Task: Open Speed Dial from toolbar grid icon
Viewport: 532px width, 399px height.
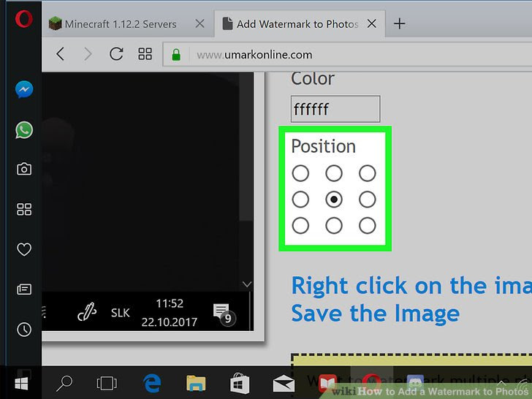Action: tap(145, 54)
